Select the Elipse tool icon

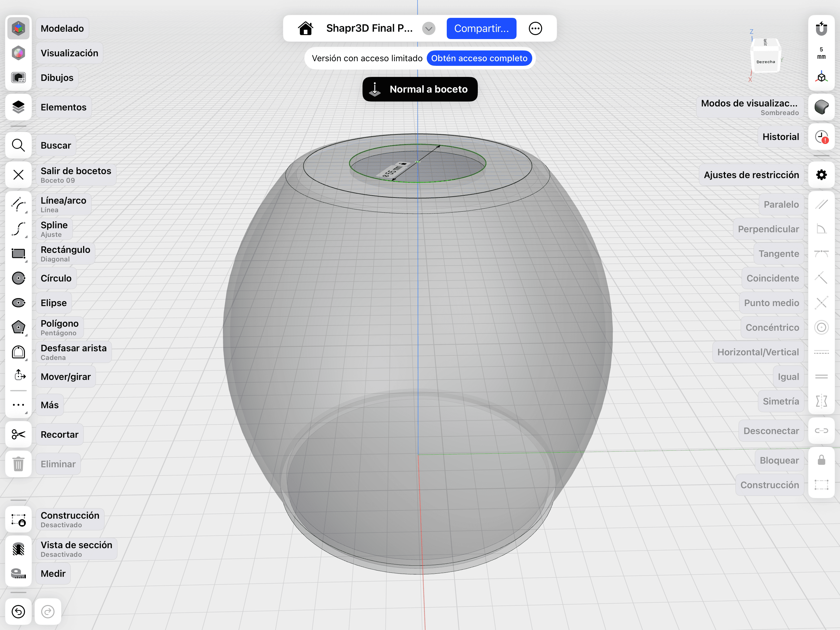(x=18, y=303)
